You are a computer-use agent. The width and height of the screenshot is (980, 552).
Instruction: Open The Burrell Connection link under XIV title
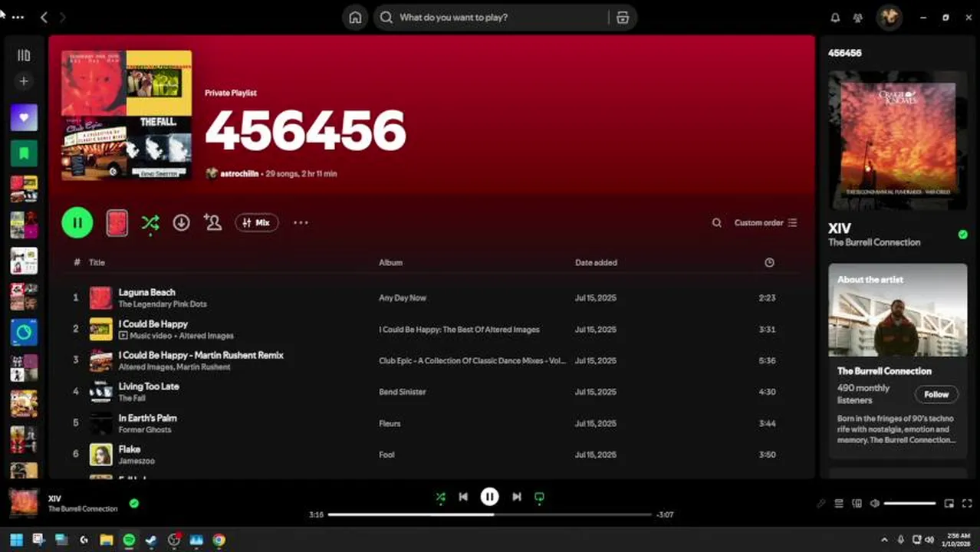click(874, 242)
